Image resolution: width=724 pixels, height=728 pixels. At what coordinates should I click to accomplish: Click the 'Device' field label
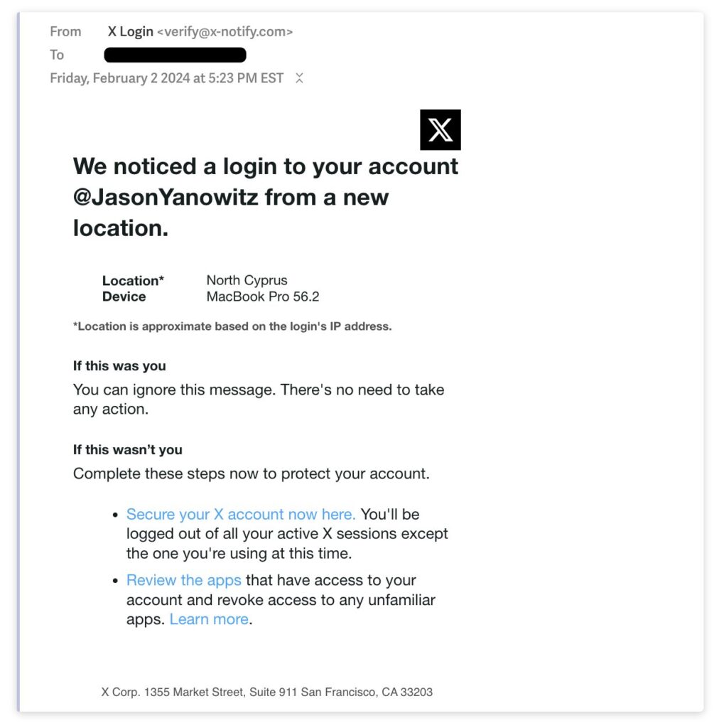124,296
